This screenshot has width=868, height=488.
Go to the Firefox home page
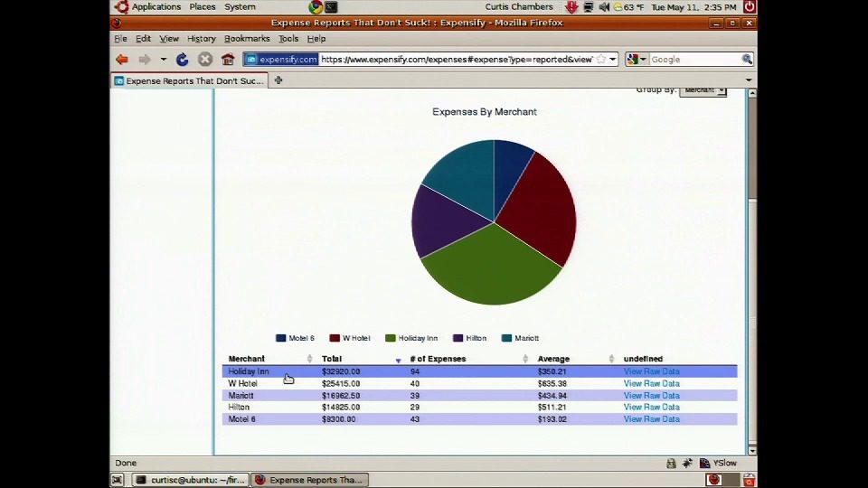tap(228, 60)
